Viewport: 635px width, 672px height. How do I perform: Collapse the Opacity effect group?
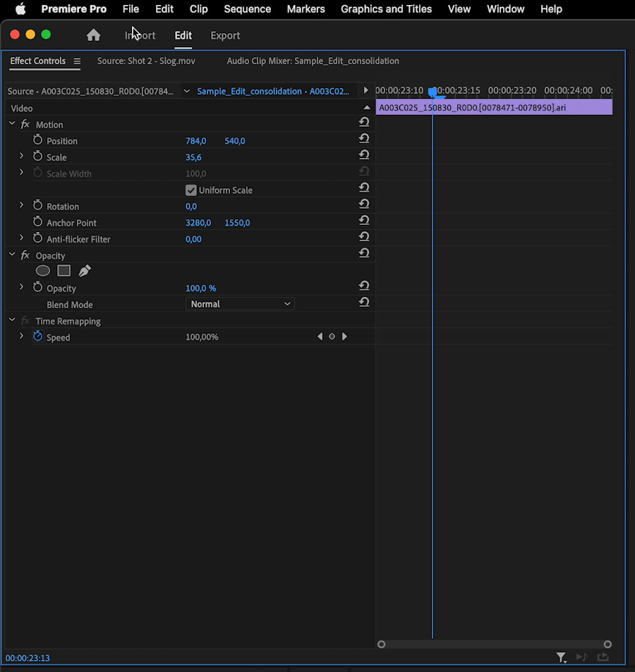(x=12, y=255)
